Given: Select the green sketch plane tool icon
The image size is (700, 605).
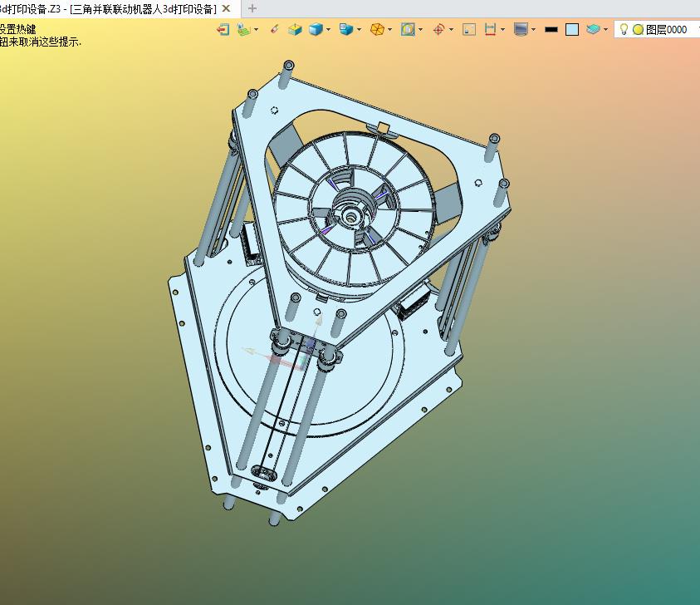Looking at the screenshot, I should (242, 29).
